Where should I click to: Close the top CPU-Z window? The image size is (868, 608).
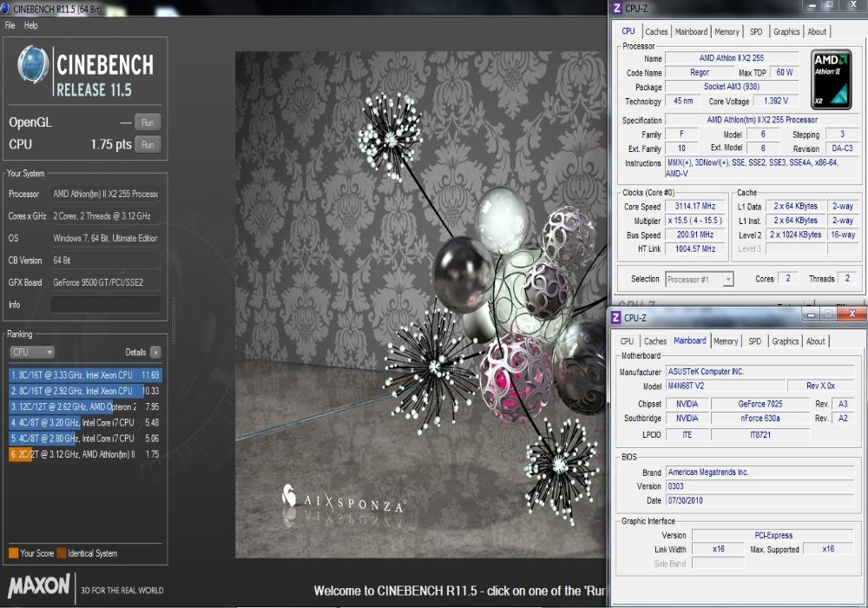pyautogui.click(x=853, y=5)
